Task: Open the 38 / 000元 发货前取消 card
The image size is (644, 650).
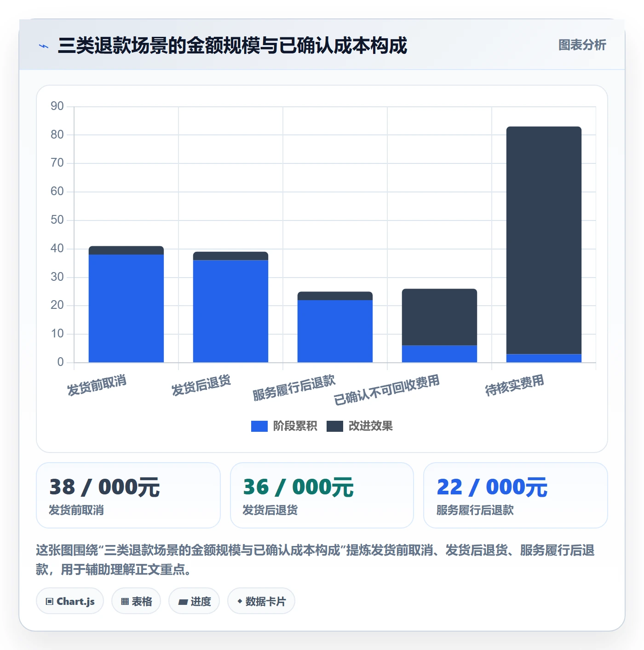Action: pyautogui.click(x=128, y=495)
